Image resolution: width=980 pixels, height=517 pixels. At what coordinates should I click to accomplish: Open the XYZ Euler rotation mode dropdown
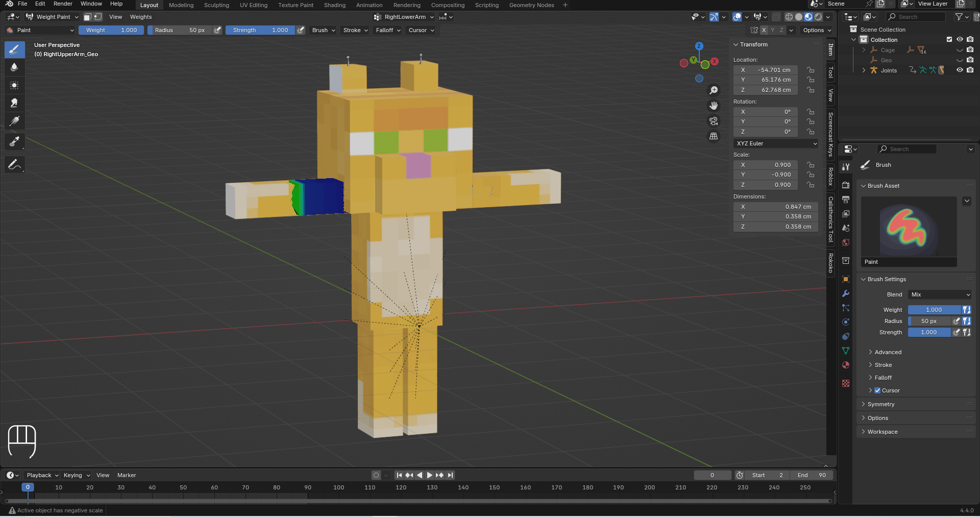click(776, 143)
